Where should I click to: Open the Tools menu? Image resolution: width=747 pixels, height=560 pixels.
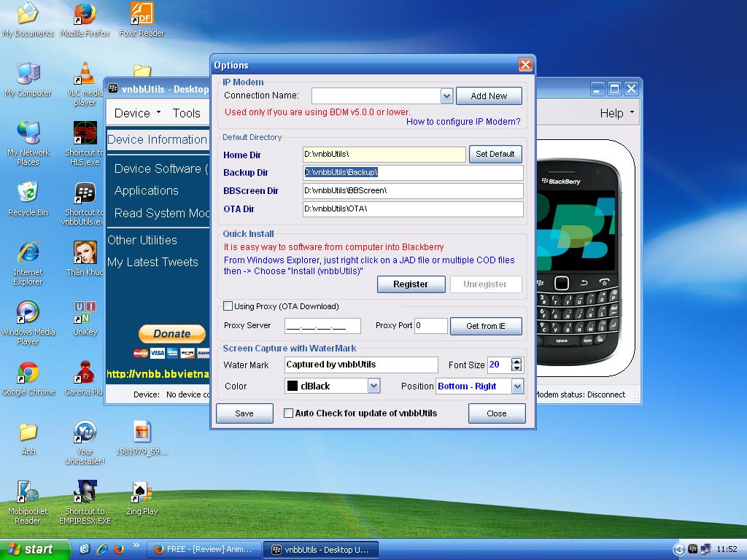click(x=186, y=113)
